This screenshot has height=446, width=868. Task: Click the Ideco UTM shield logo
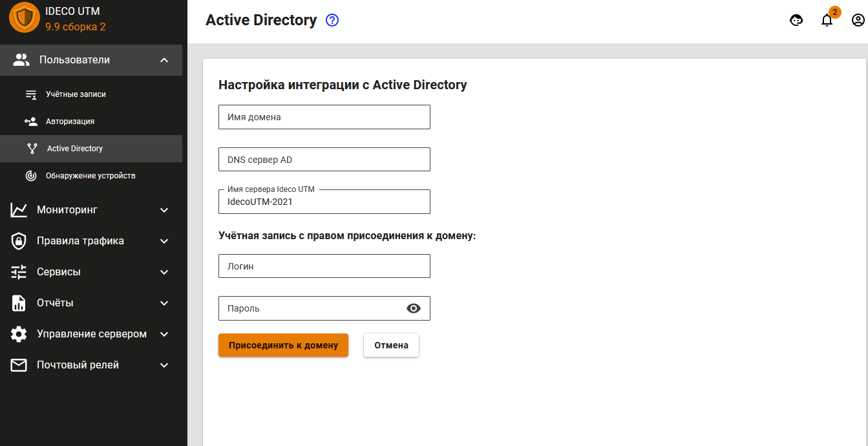tap(24, 19)
